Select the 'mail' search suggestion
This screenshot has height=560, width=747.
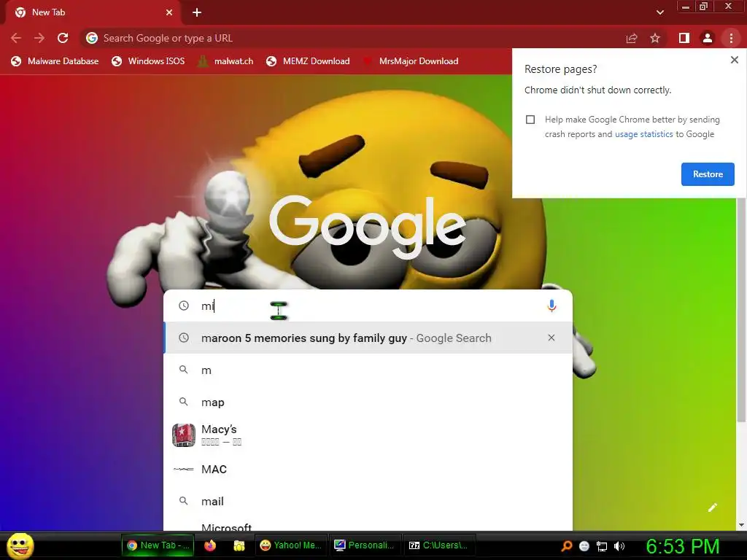pyautogui.click(x=368, y=501)
